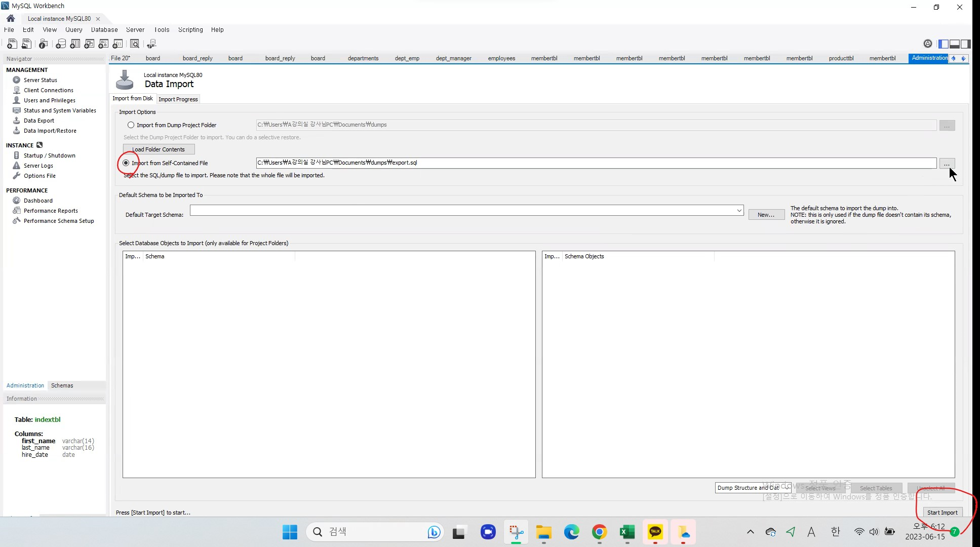Open Chrome from the taskbar
The width and height of the screenshot is (980, 547).
point(599,532)
